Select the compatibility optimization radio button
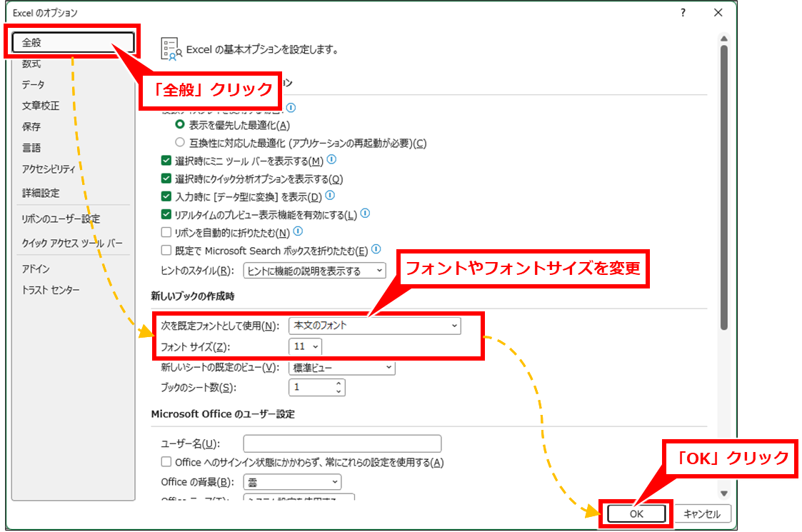 [180, 143]
